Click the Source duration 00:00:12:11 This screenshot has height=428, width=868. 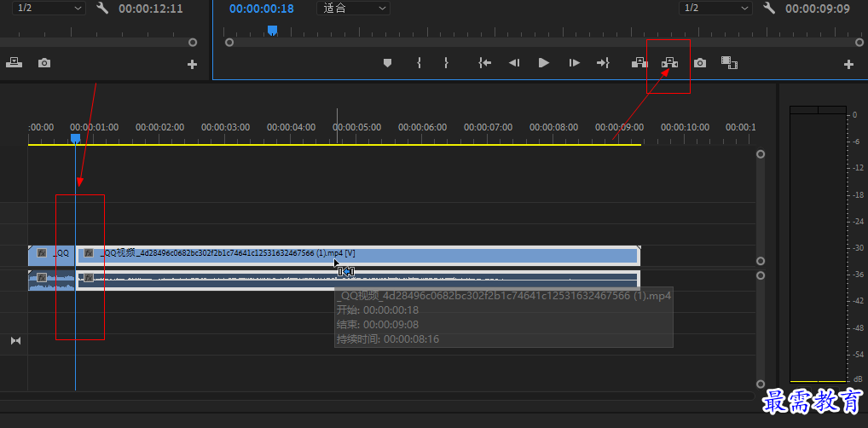pyautogui.click(x=151, y=9)
